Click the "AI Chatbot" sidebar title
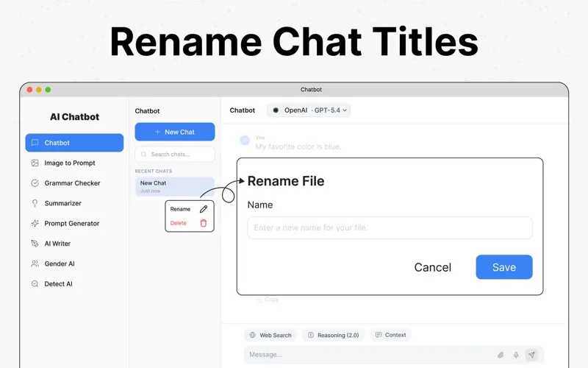 click(75, 117)
